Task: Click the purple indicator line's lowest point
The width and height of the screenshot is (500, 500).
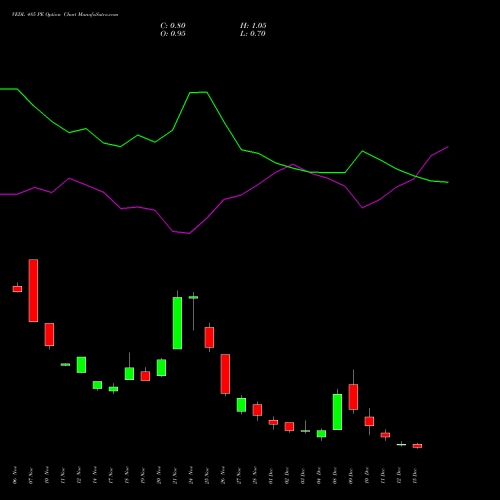Action: tap(189, 233)
